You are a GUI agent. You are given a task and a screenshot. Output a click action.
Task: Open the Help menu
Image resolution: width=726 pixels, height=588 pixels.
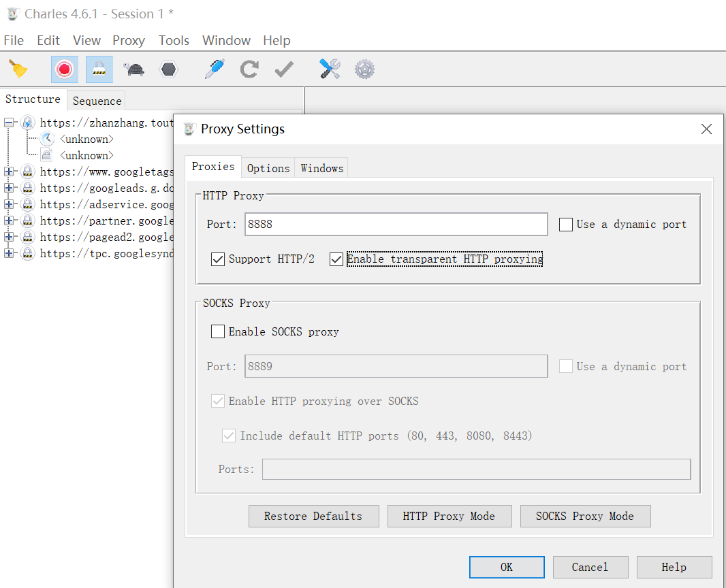coord(277,40)
